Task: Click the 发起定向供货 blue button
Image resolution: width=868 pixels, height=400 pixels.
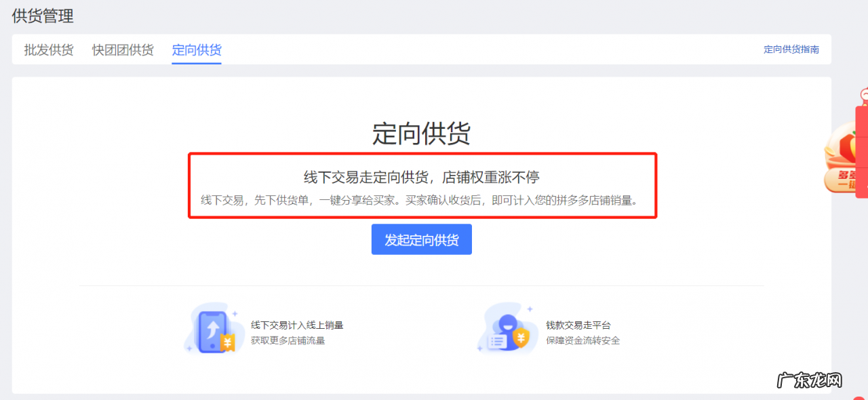Action: pyautogui.click(x=421, y=239)
